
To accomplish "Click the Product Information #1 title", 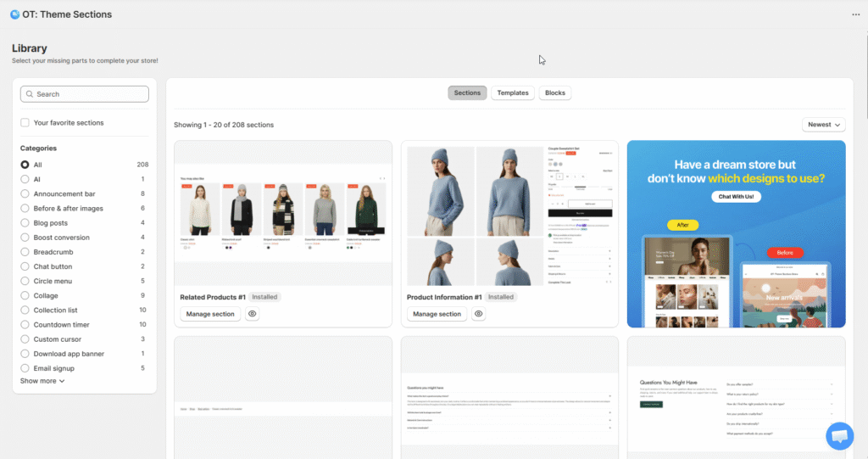I will pyautogui.click(x=444, y=297).
